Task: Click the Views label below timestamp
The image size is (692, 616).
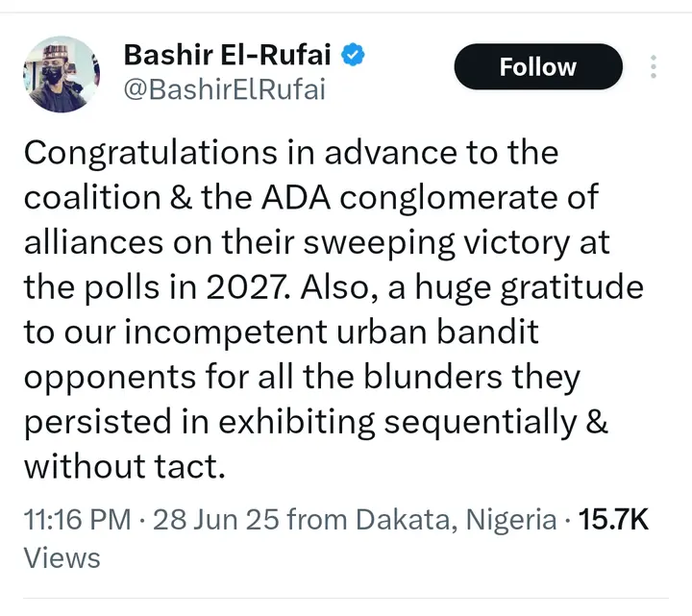Action: (62, 557)
